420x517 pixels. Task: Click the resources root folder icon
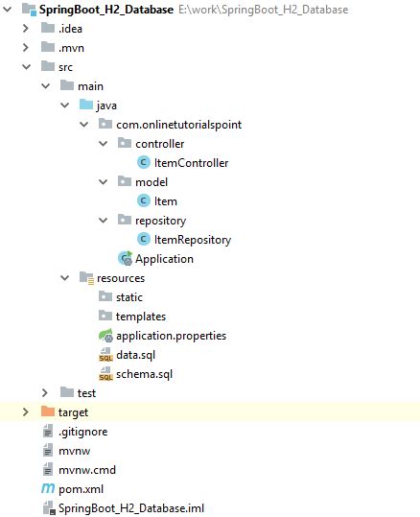point(86,278)
